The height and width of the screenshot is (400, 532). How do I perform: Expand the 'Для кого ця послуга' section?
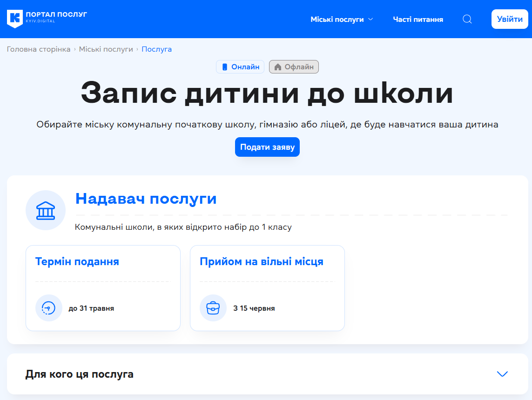(x=267, y=374)
